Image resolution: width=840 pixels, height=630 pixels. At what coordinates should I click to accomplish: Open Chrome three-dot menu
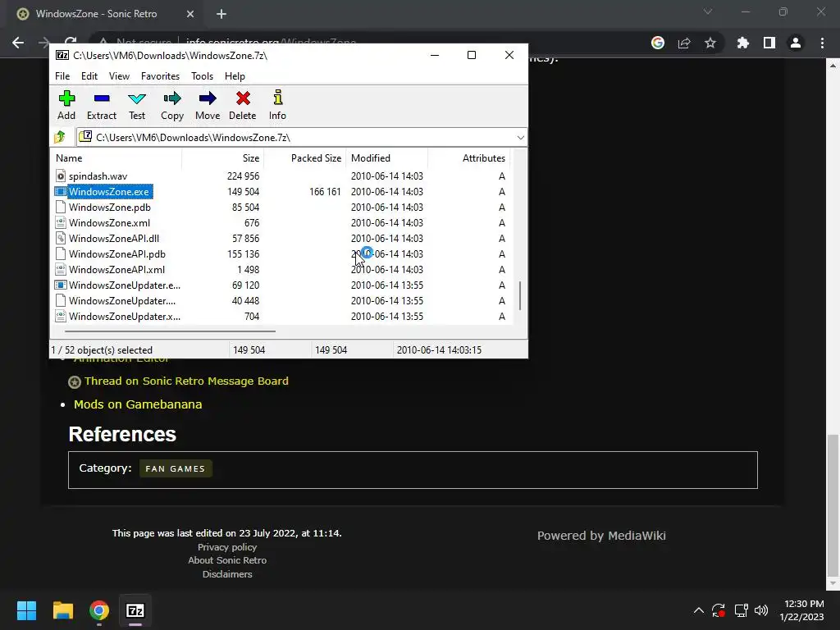click(822, 43)
